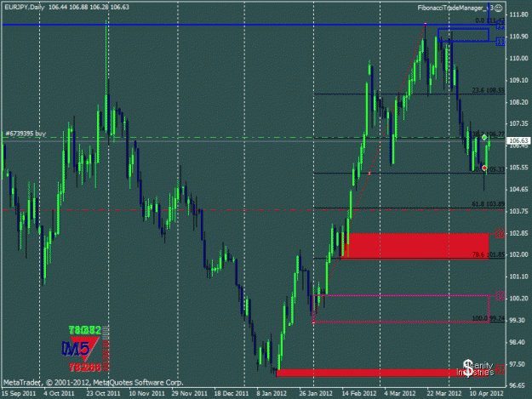
Task: Click the EURJPY,Daily chart title
Action: [x=25, y=7]
